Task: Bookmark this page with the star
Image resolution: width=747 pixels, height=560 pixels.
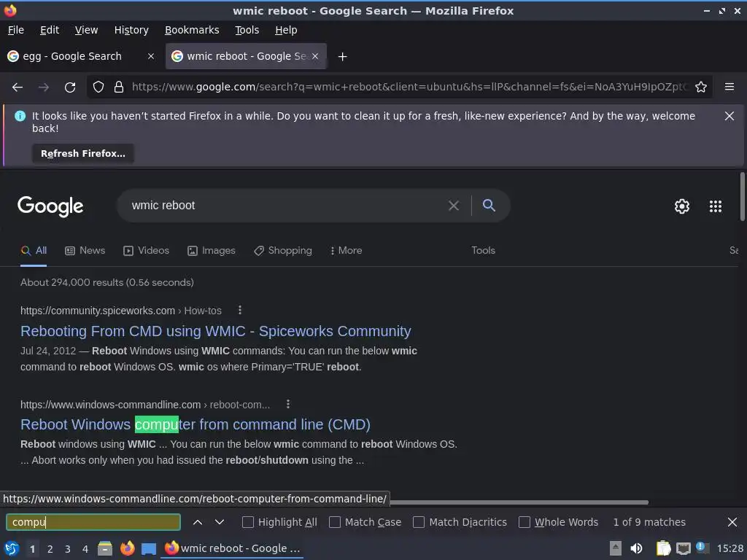Action: [x=701, y=87]
